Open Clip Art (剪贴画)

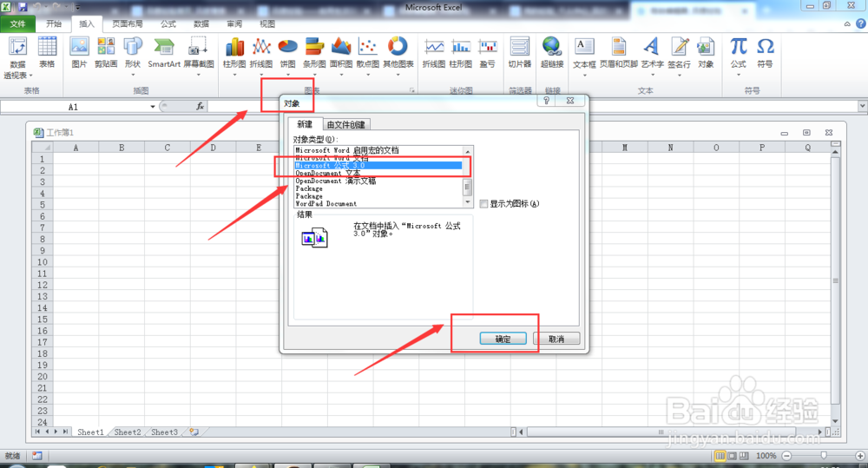(x=106, y=52)
